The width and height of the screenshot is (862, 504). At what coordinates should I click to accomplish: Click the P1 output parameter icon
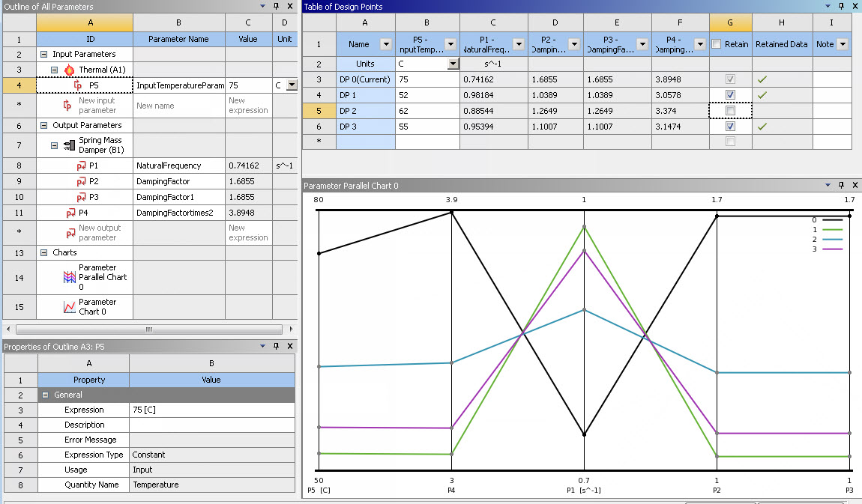tap(81, 165)
